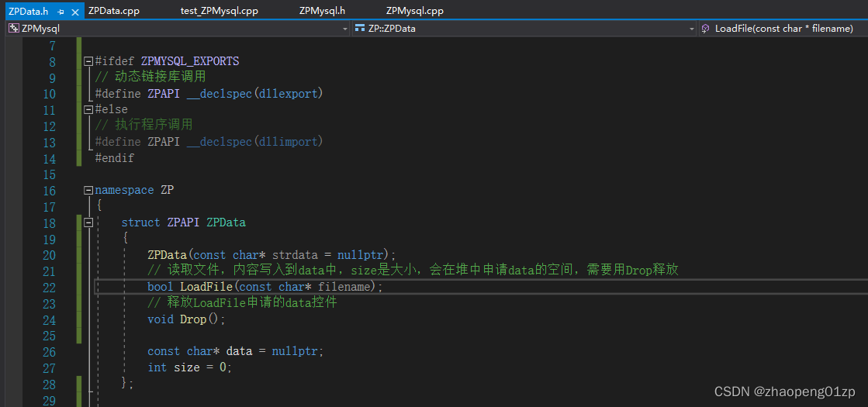Open the test_ZPMysql.cpp tab
868x407 pixels.
coord(220,11)
